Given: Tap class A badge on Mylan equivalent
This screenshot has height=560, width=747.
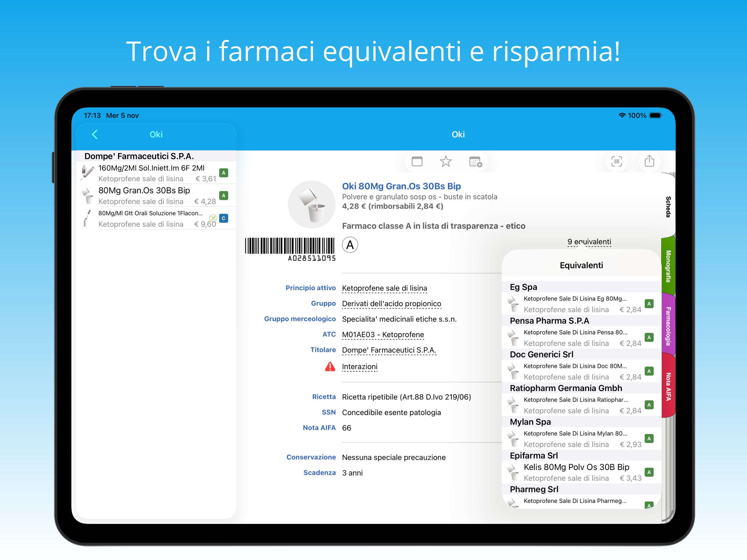Looking at the screenshot, I should 649,438.
